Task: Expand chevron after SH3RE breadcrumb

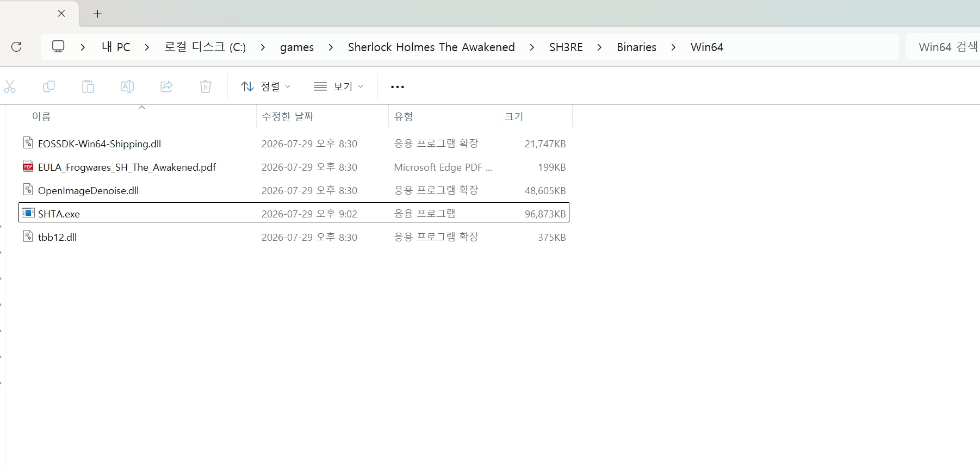Action: coord(599,47)
